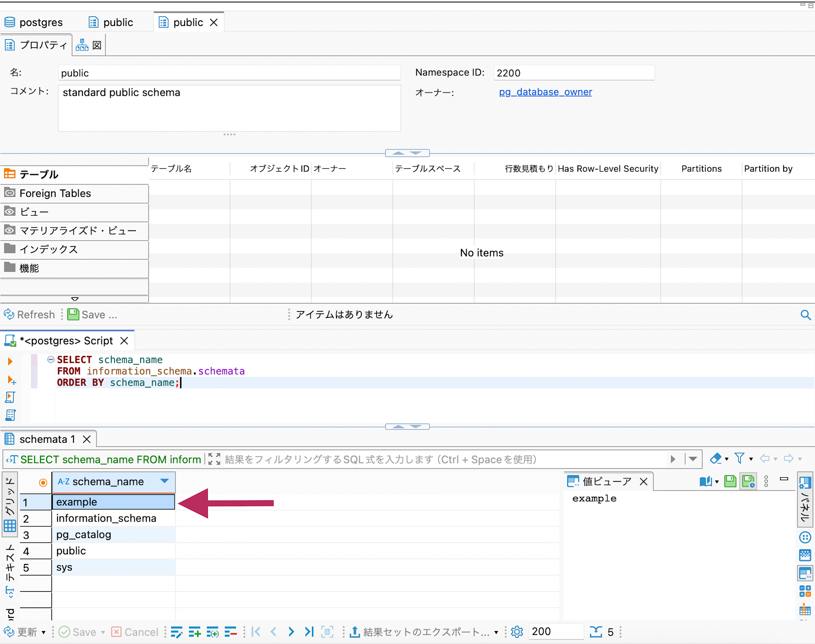Screen dimensions: 815x644
Task: Open funnel filter dropdown arrow
Action: pos(751,459)
